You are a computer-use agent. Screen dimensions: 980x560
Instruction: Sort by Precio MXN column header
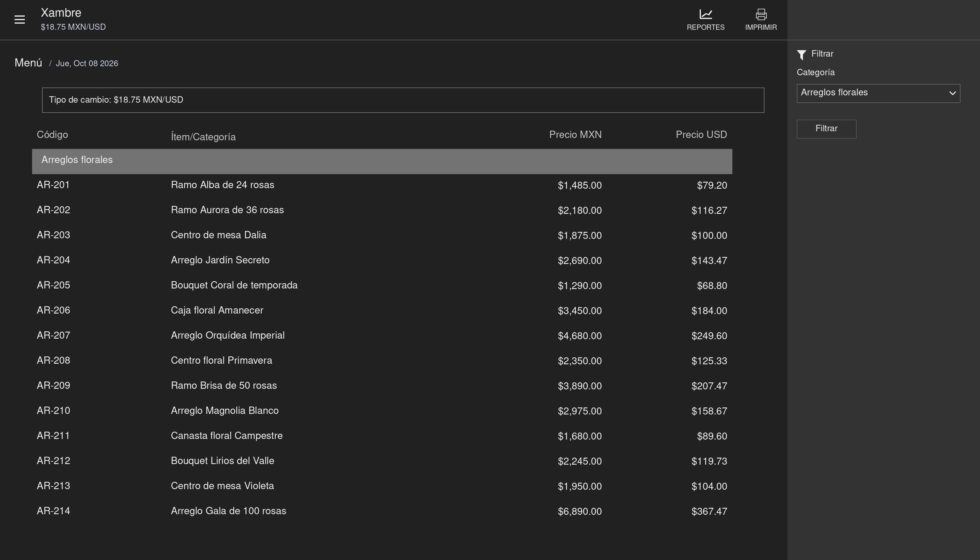(575, 135)
